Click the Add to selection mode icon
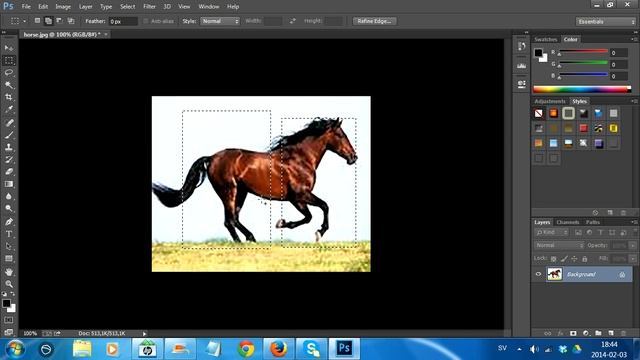This screenshot has width=640, height=360. click(48, 21)
